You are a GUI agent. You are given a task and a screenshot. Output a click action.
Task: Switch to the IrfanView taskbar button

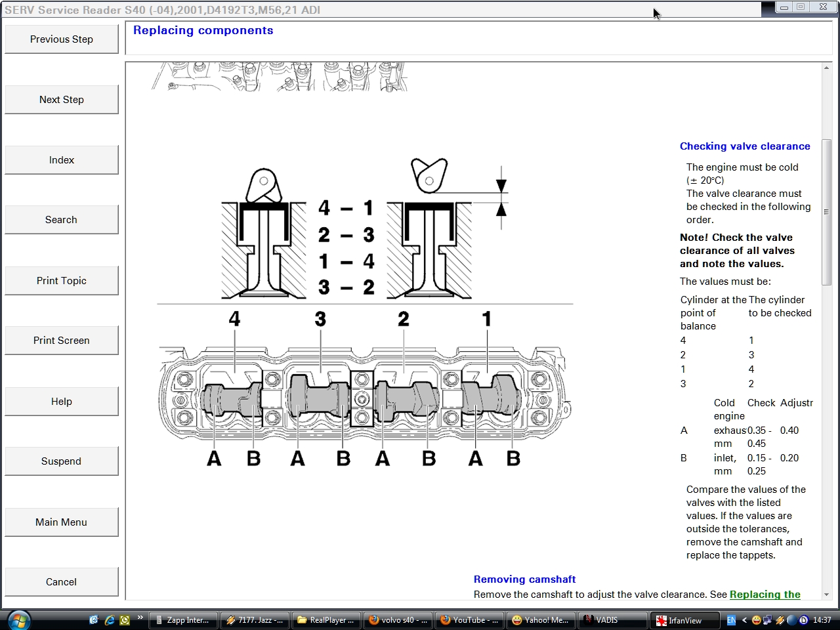pyautogui.click(x=683, y=620)
